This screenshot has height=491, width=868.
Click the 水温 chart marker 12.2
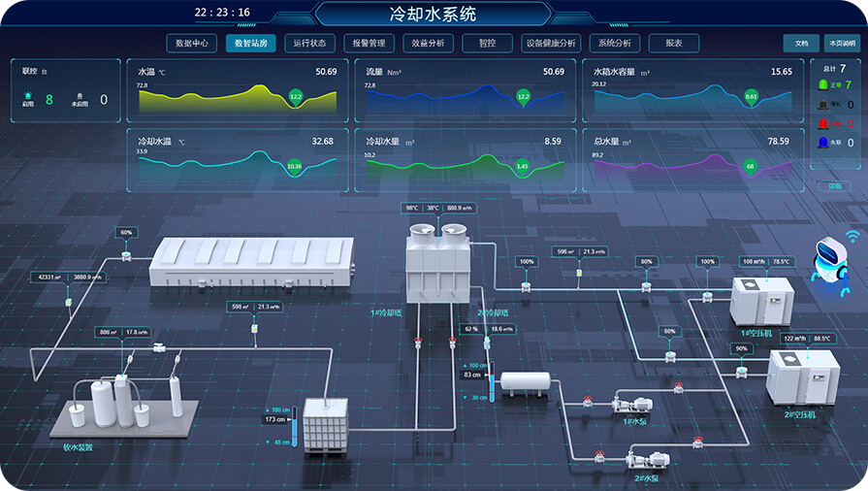(296, 96)
